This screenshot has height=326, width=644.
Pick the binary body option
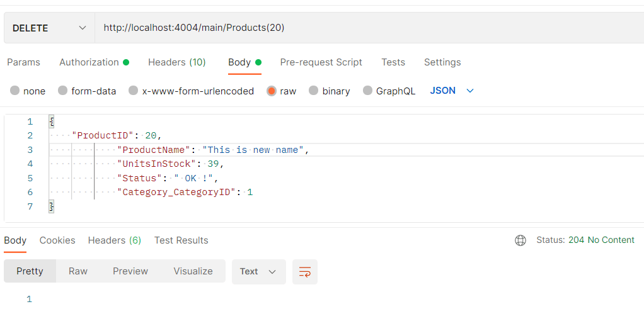[x=314, y=91]
